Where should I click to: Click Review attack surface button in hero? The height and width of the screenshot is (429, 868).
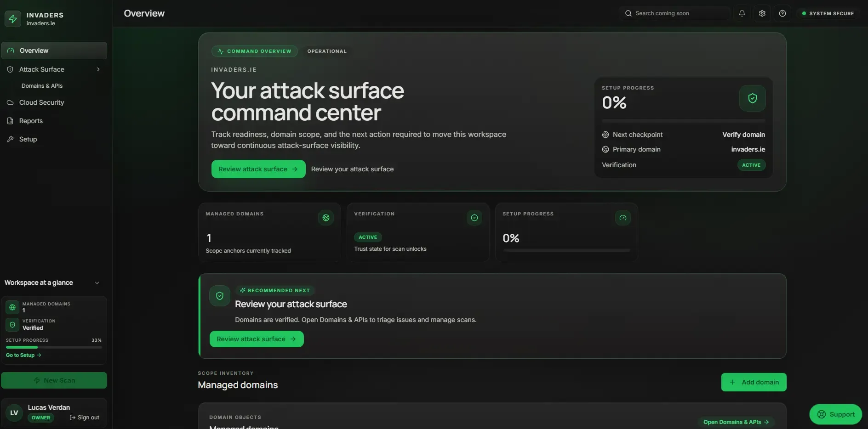[258, 169]
